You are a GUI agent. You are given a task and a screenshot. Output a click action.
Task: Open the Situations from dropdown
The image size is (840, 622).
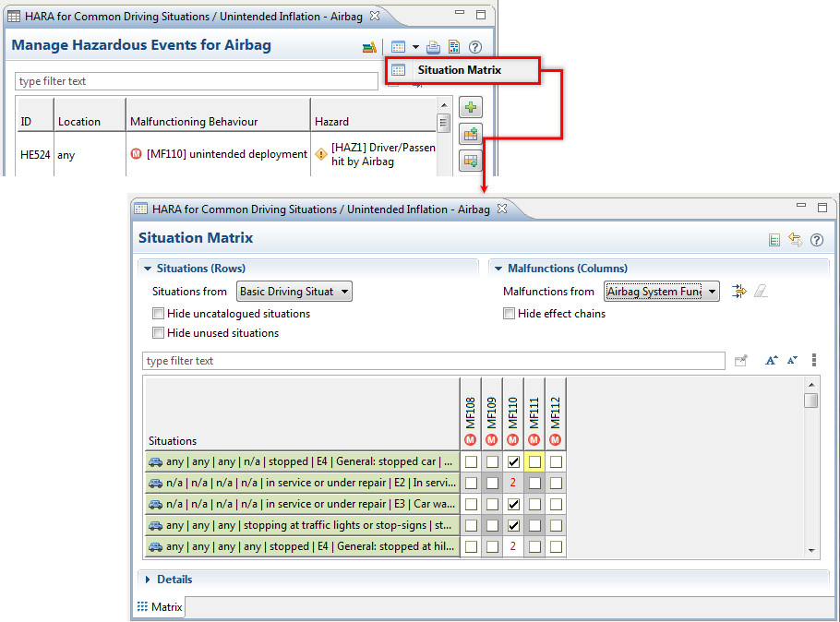pyautogui.click(x=294, y=292)
